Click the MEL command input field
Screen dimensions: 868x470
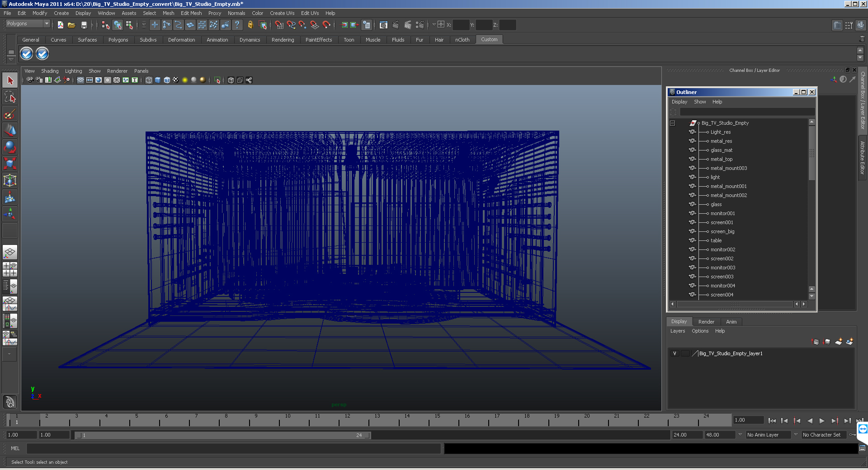click(x=233, y=448)
